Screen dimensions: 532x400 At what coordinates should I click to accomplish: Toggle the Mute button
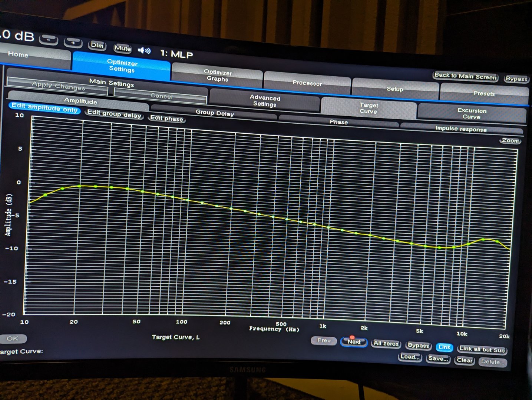coord(123,49)
